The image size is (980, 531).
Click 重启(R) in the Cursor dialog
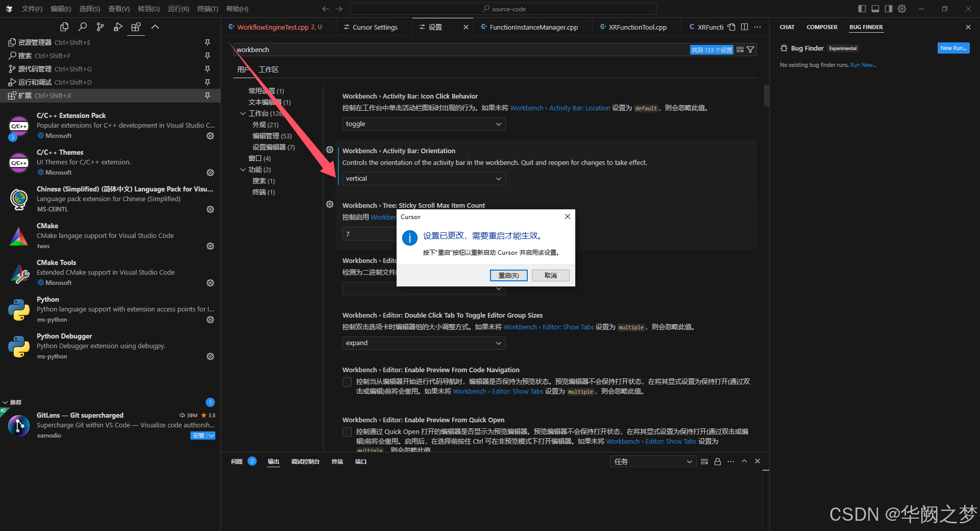tap(508, 275)
